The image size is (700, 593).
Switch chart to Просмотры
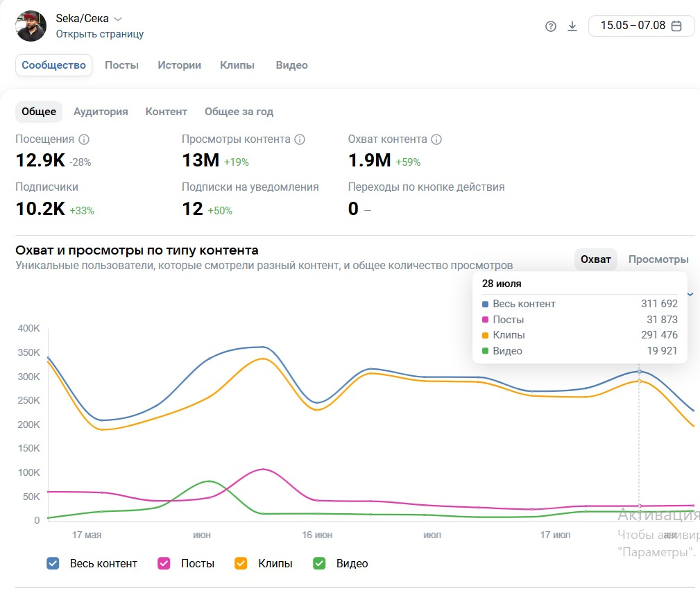tap(658, 259)
